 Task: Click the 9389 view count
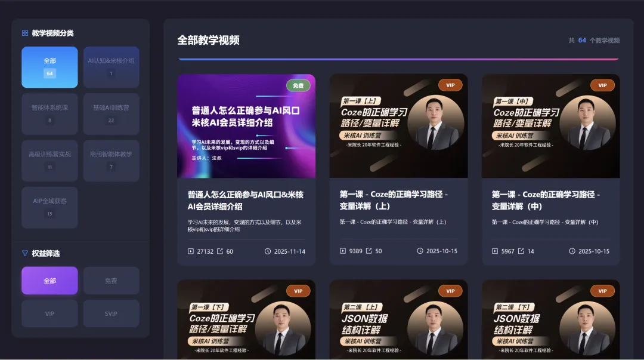pyautogui.click(x=355, y=251)
